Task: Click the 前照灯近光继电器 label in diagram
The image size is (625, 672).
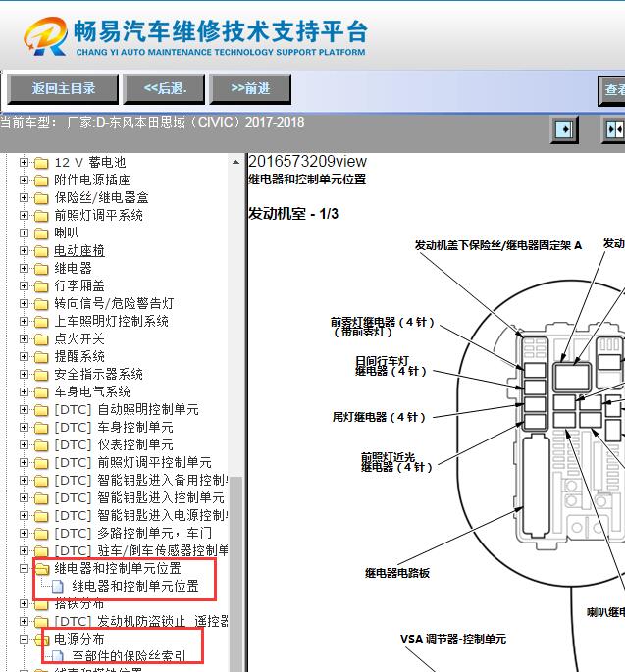Action: tap(396, 462)
